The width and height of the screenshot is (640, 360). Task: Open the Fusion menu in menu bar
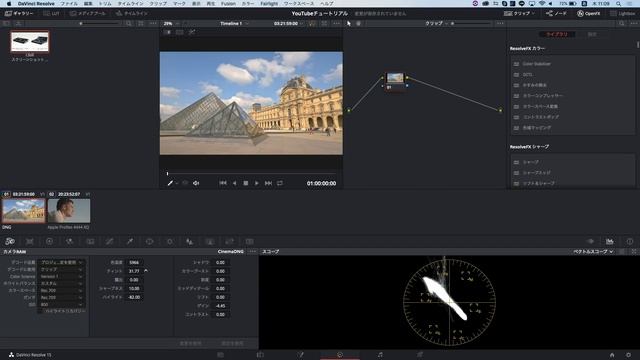228,3
